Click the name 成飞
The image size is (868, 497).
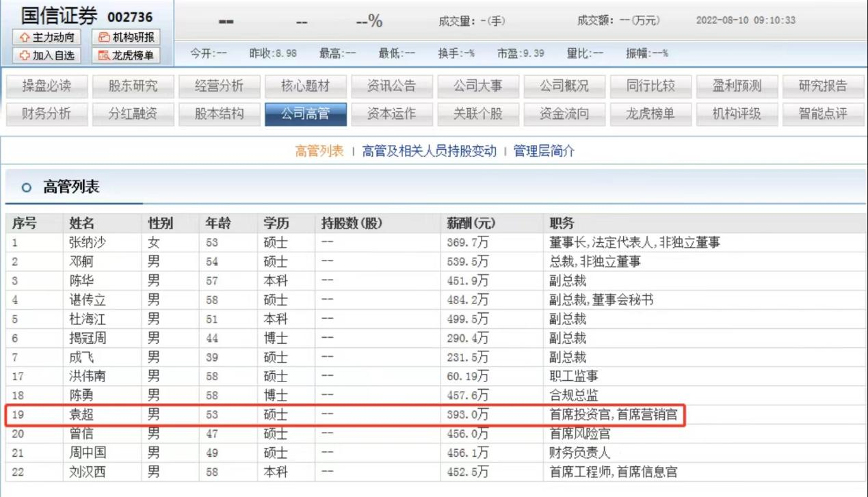(x=81, y=358)
